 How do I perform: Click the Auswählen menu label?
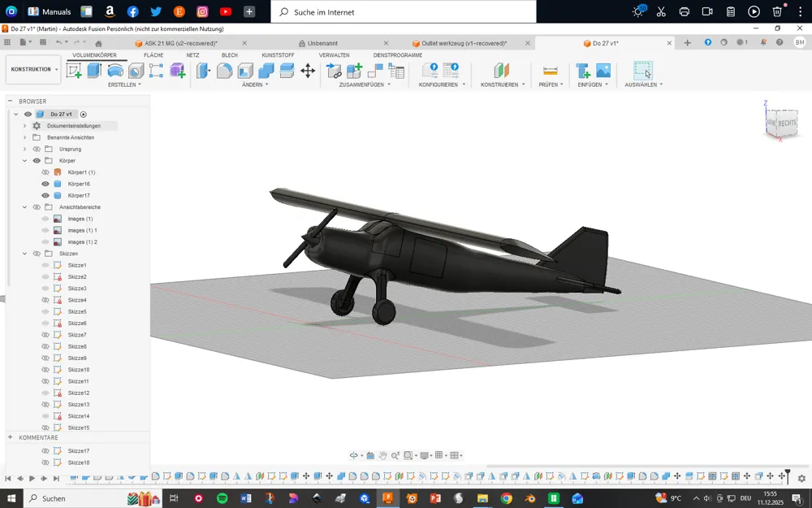641,85
